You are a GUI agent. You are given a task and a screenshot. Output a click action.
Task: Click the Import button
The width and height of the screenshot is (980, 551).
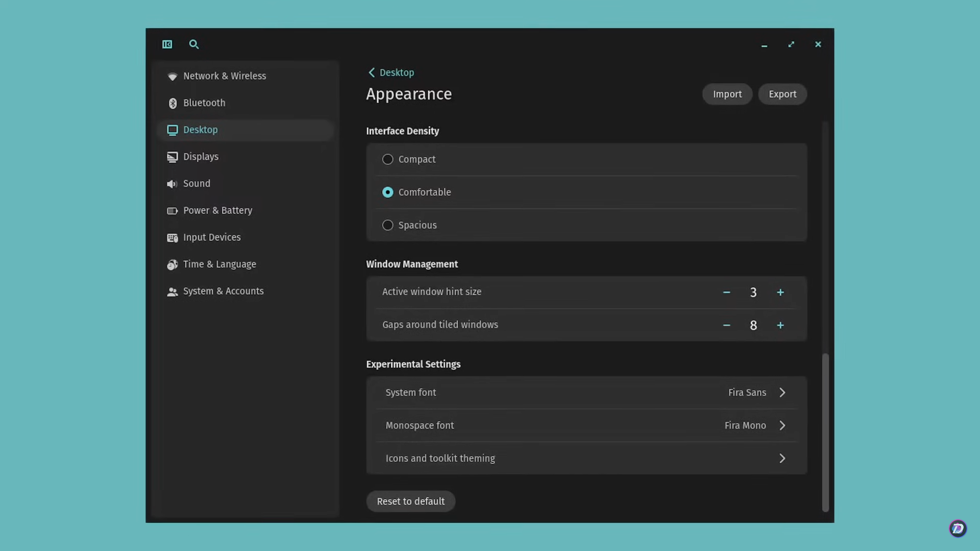point(727,94)
